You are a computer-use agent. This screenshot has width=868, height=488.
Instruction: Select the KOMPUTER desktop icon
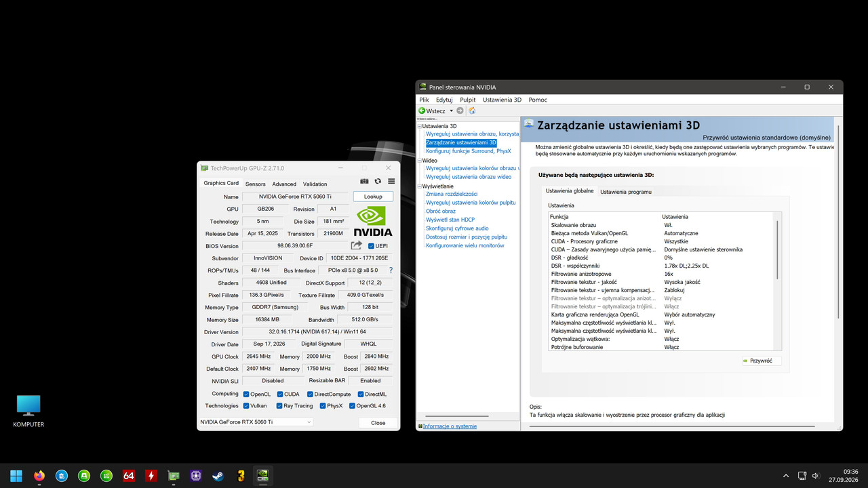(28, 411)
